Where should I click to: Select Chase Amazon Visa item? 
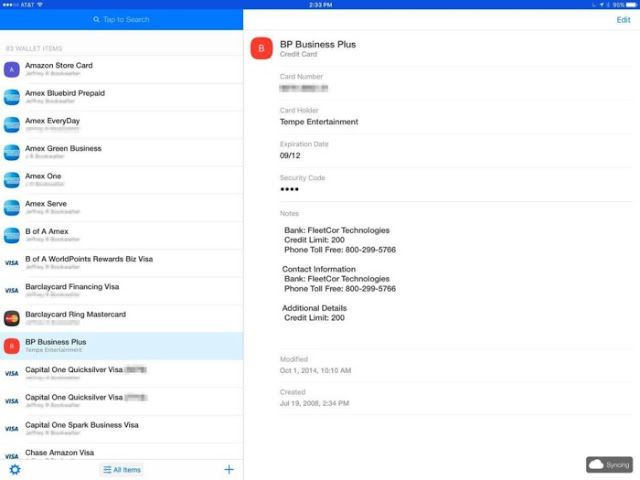tap(122, 451)
